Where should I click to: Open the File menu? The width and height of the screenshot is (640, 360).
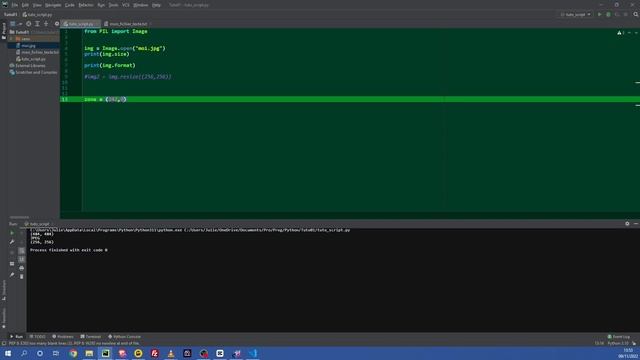tap(14, 5)
